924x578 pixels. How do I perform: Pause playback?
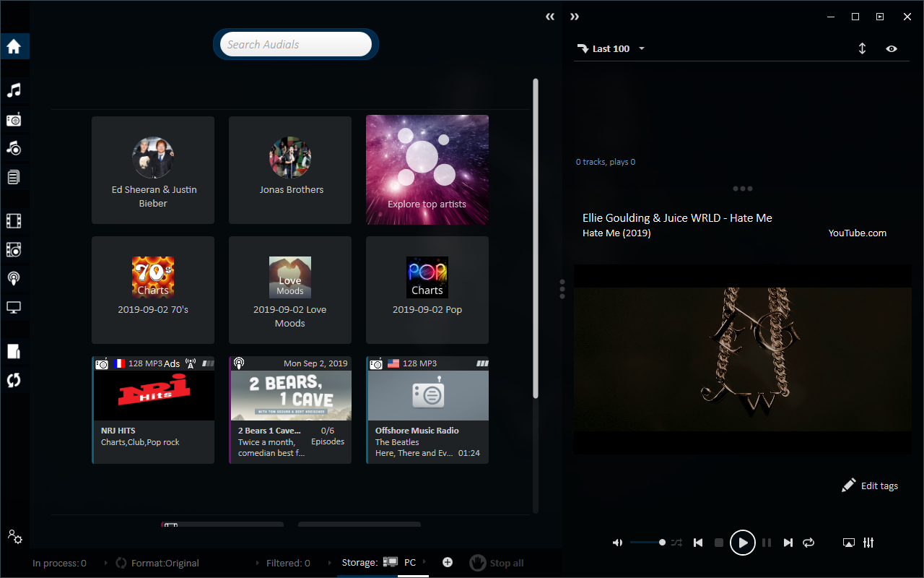(767, 543)
